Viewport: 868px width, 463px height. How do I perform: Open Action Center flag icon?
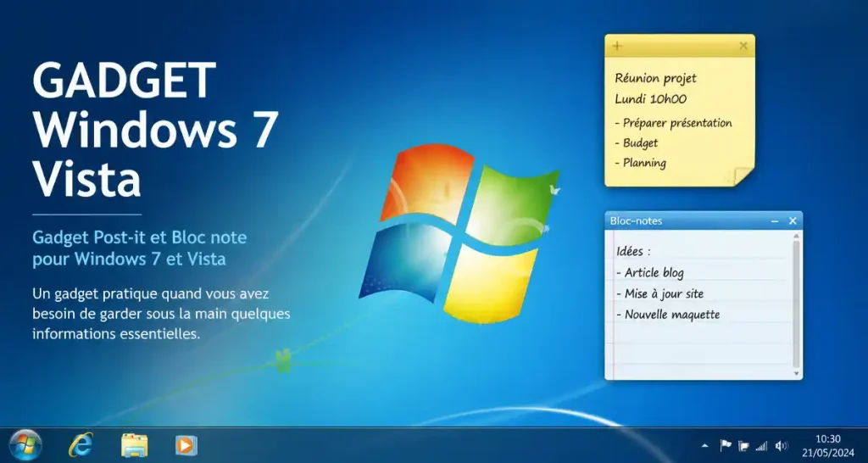coord(726,445)
